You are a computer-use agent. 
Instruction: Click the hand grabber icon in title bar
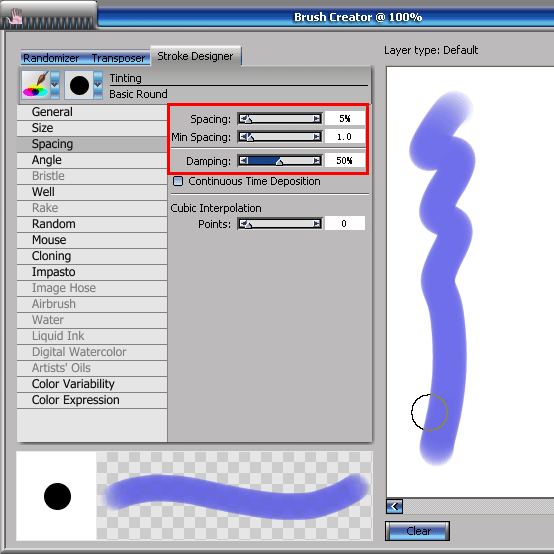click(x=15, y=17)
